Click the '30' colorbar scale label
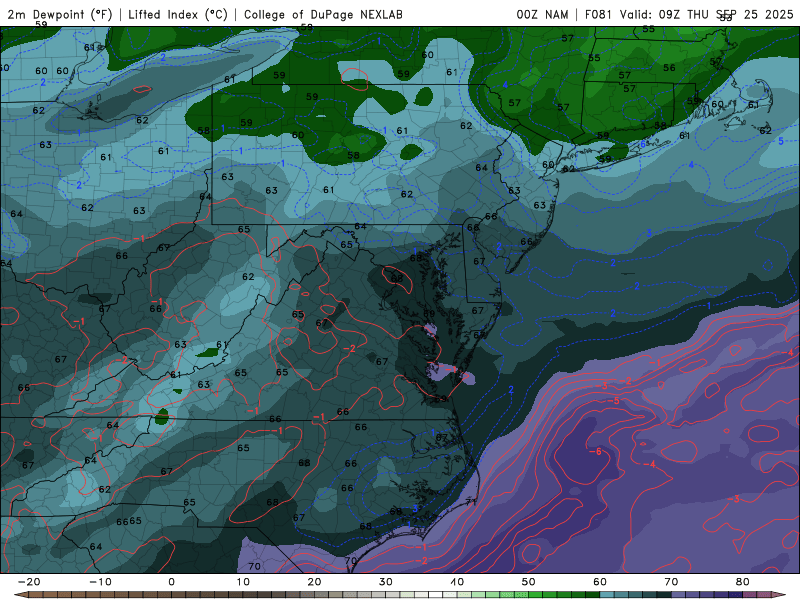This screenshot has height=600, width=800. 386,582
